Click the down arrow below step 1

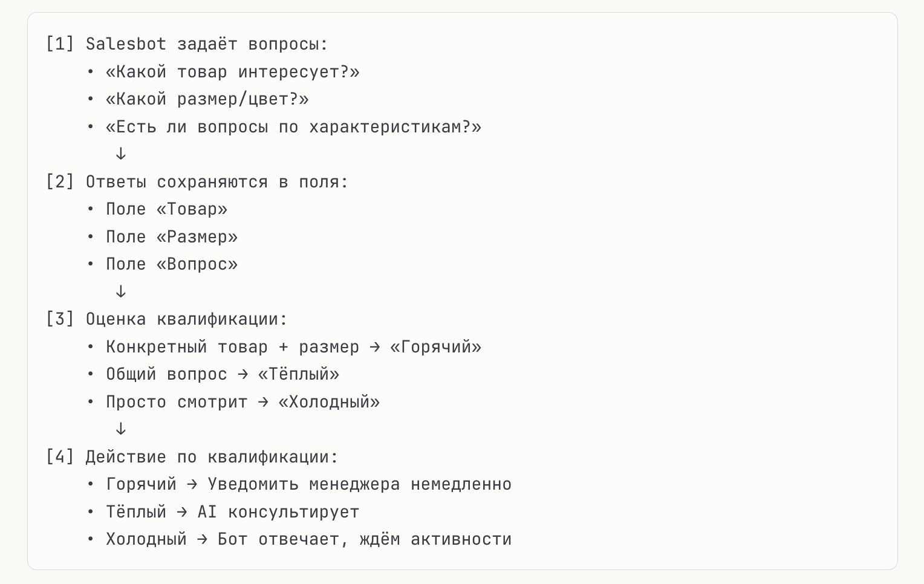click(x=121, y=154)
